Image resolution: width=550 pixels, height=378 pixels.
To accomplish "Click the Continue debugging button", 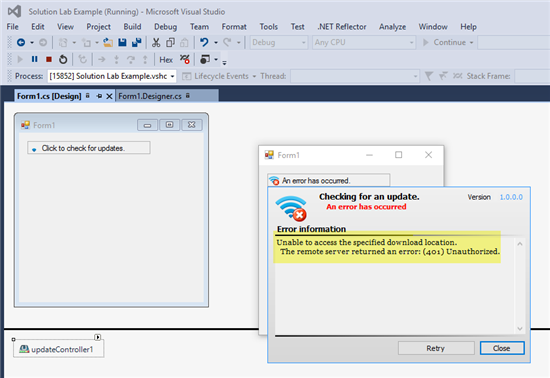I will pyautogui.click(x=445, y=42).
